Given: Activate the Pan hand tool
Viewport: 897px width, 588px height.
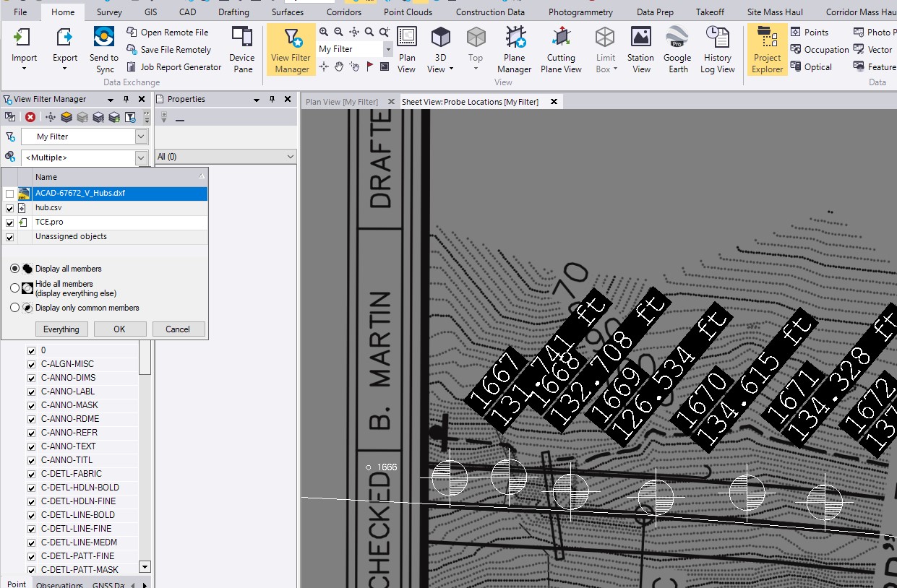Looking at the screenshot, I should tap(338, 66).
